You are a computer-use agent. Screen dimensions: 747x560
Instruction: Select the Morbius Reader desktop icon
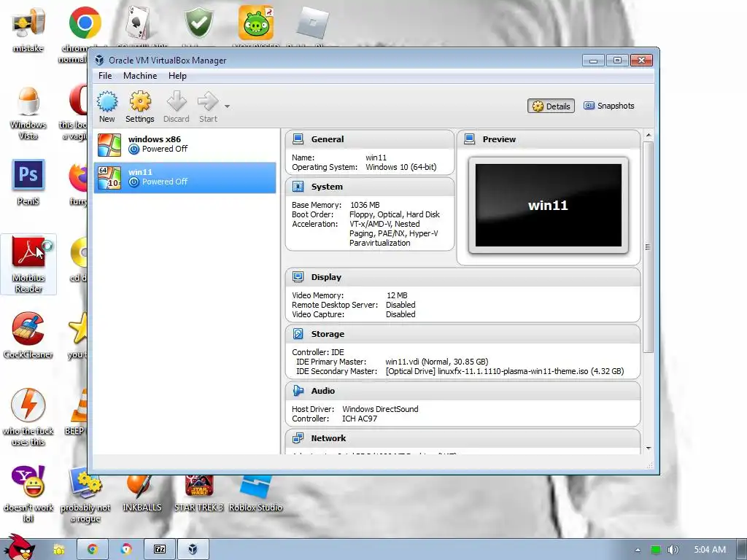coord(28,264)
